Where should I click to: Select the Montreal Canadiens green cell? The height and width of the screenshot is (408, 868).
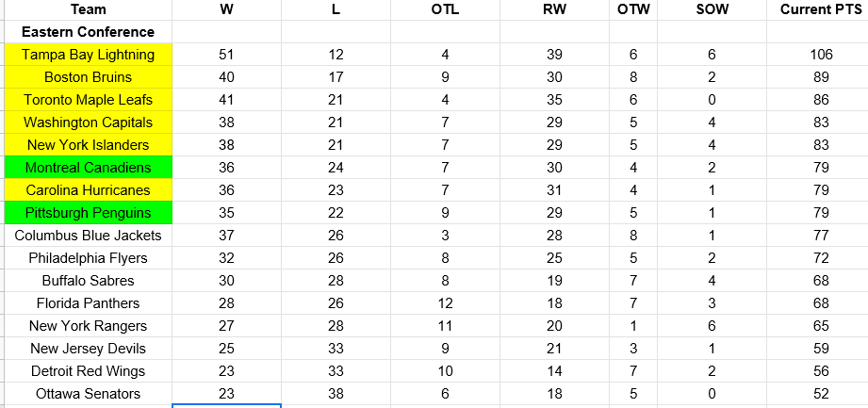(x=89, y=167)
